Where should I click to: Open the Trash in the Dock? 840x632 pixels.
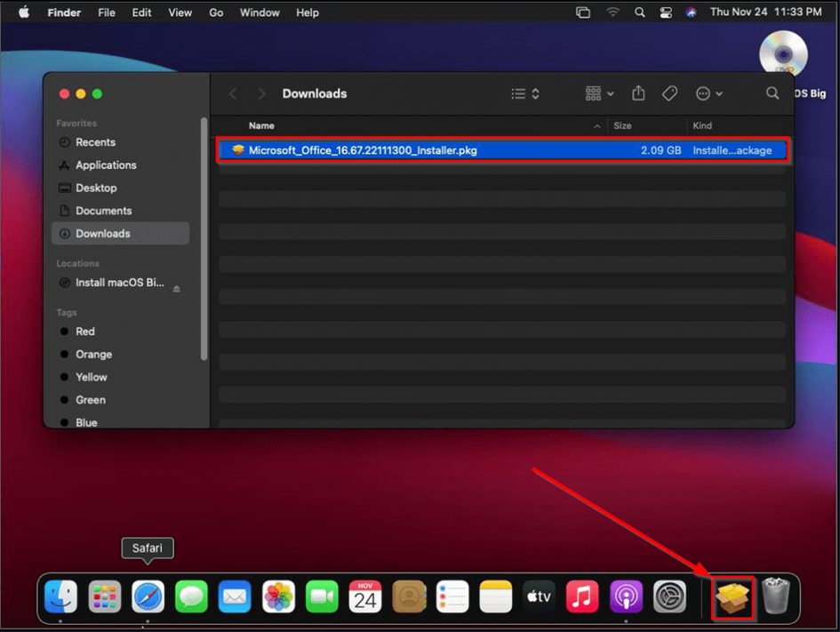click(x=776, y=596)
